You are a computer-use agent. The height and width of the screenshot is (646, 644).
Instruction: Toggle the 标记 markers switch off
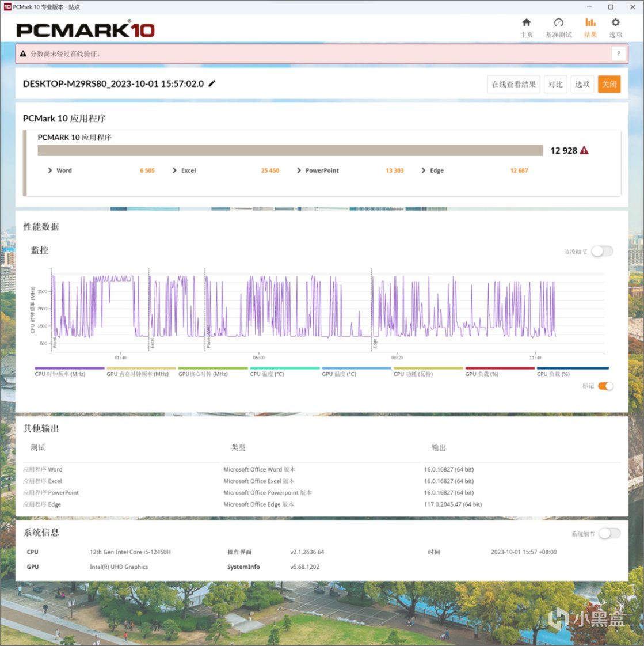tap(605, 386)
